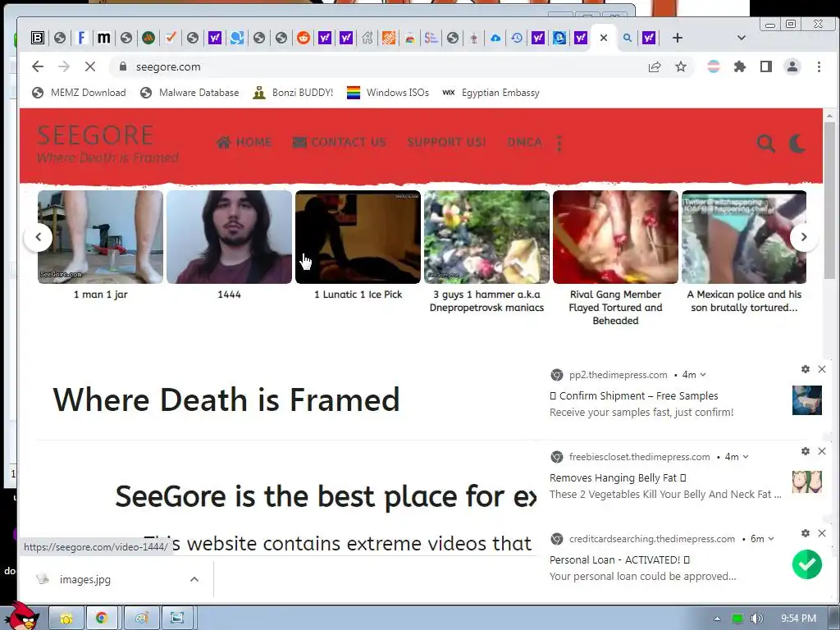Screen dimensions: 840x630
Task: Show next carousel items
Action: click(x=804, y=237)
